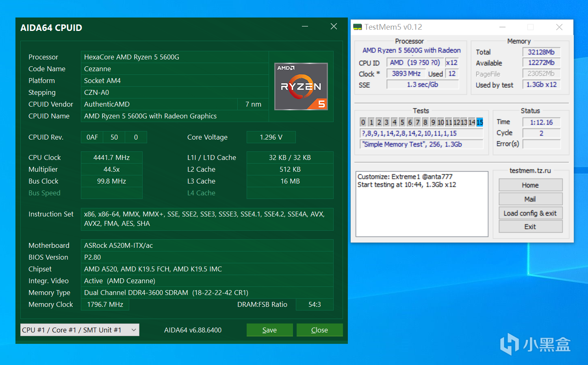Click the Used threads value 12
The image size is (588, 365).
(452, 74)
